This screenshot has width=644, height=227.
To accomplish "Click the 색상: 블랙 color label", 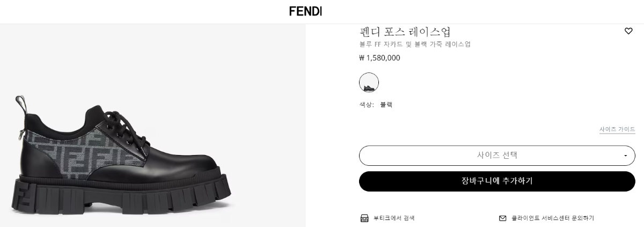I will 376,105.
